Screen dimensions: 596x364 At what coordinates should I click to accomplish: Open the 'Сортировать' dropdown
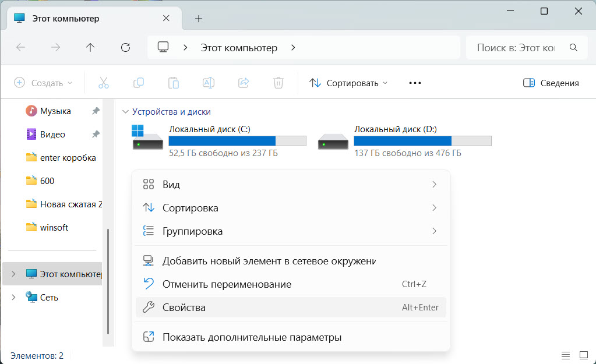coord(348,83)
